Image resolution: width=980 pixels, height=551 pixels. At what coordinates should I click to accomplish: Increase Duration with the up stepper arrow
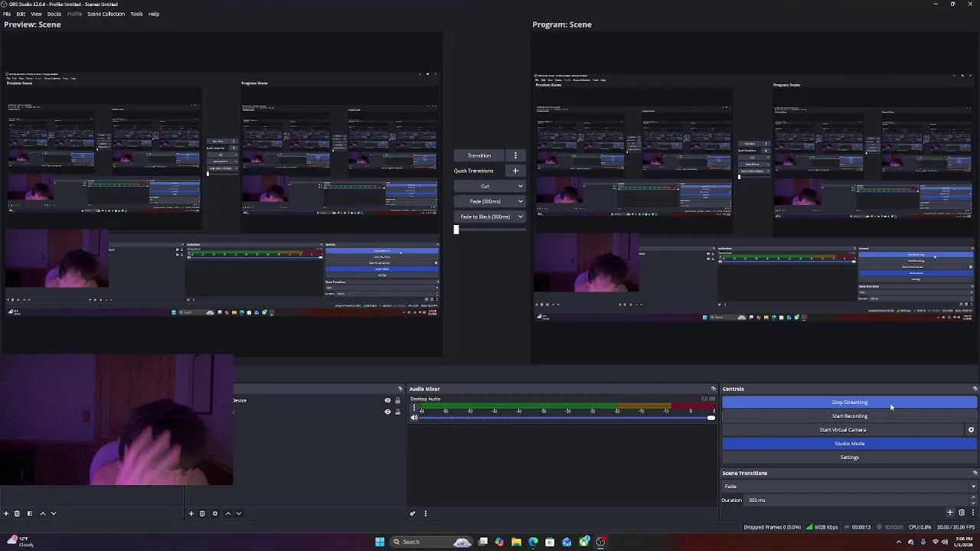(x=974, y=497)
